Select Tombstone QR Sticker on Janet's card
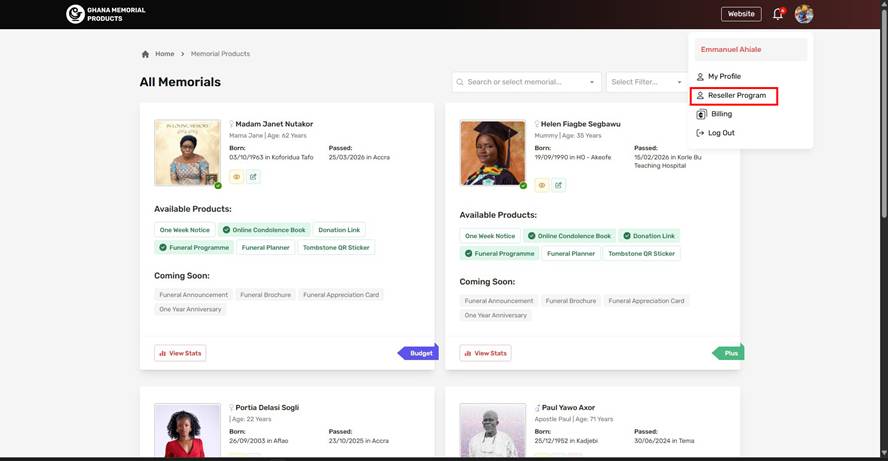Image resolution: width=888 pixels, height=461 pixels. click(x=336, y=247)
